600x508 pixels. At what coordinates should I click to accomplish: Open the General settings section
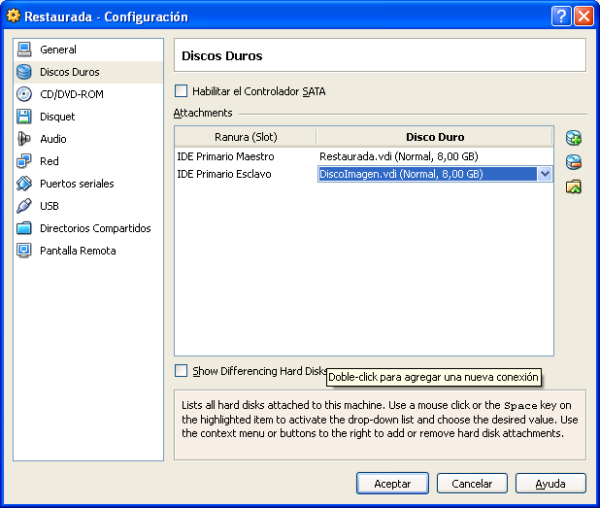(x=58, y=50)
